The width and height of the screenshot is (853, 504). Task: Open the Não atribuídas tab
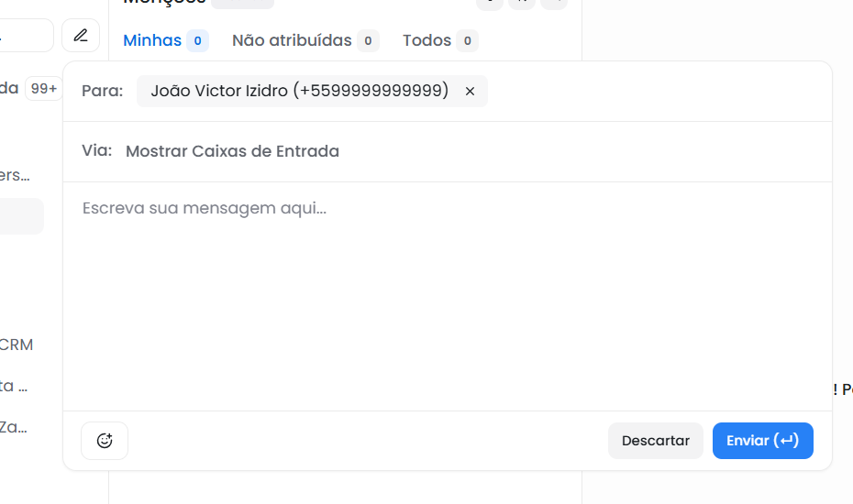292,40
